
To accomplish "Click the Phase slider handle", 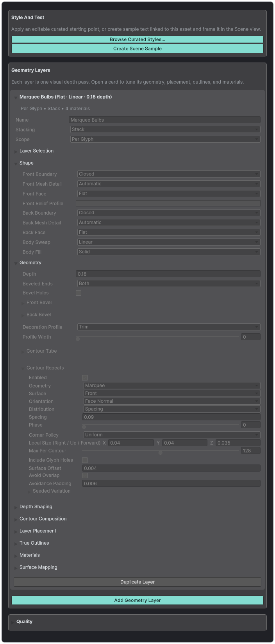I will 84,427.
